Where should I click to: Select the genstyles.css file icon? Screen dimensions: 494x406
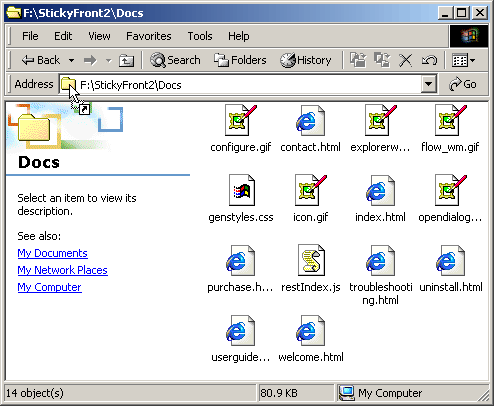242,190
